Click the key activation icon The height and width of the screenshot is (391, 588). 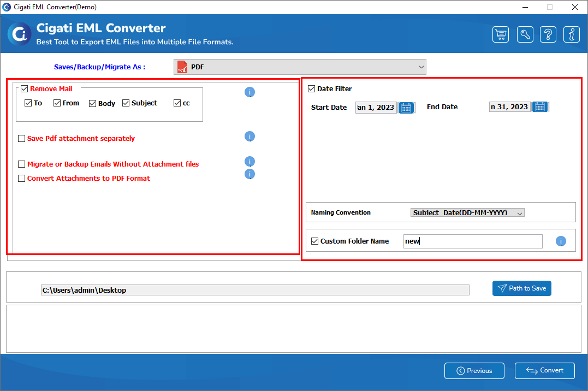tap(525, 34)
